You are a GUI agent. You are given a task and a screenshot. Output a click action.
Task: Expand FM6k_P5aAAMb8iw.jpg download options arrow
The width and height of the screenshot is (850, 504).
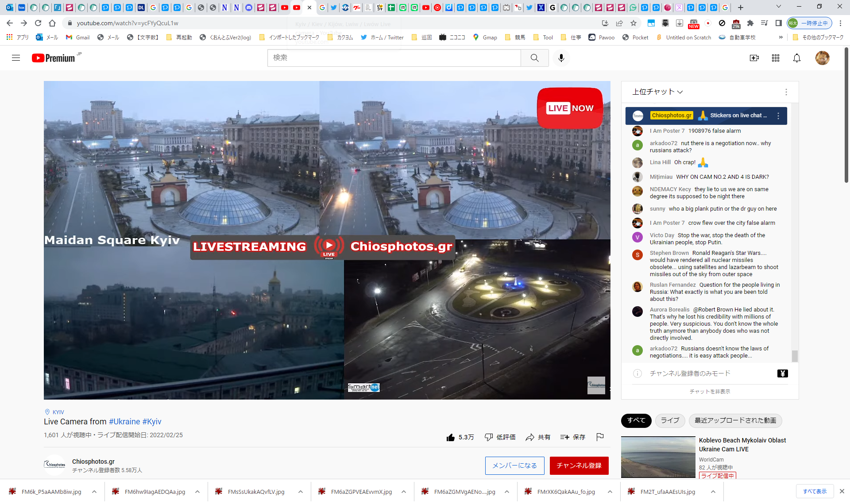94,492
